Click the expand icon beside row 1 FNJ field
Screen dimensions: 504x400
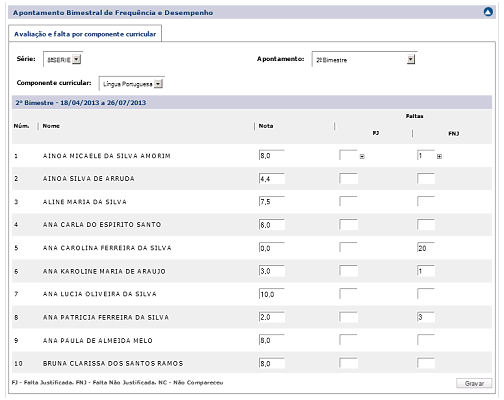pos(439,156)
